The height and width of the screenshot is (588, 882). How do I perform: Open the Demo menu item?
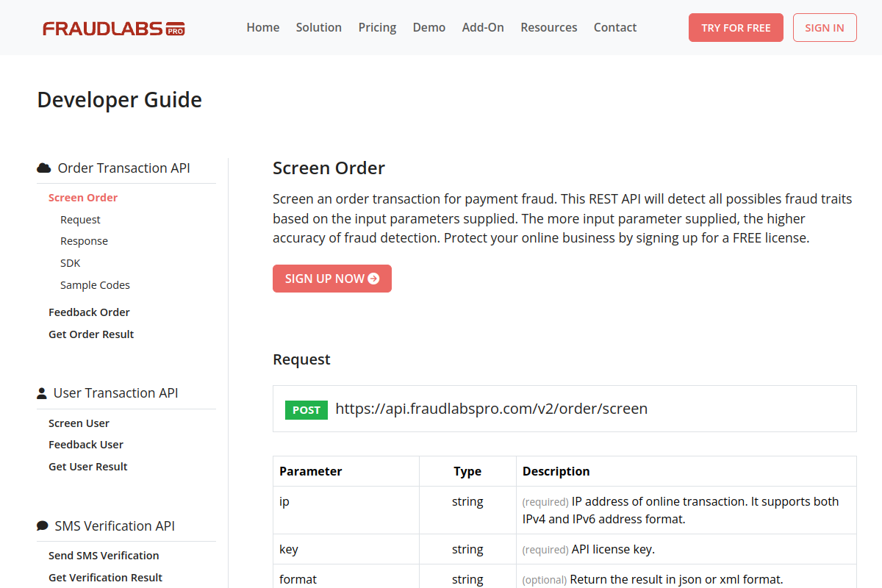point(429,27)
